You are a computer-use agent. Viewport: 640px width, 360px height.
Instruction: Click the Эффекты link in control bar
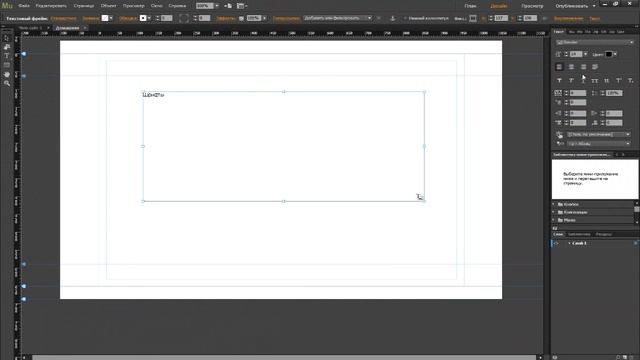point(225,18)
